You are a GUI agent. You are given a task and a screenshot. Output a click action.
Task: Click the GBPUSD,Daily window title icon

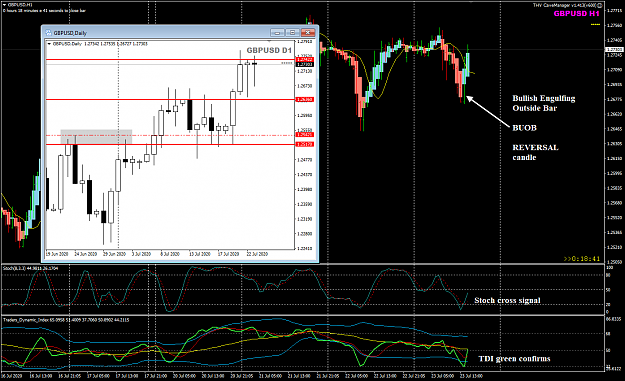(49, 33)
